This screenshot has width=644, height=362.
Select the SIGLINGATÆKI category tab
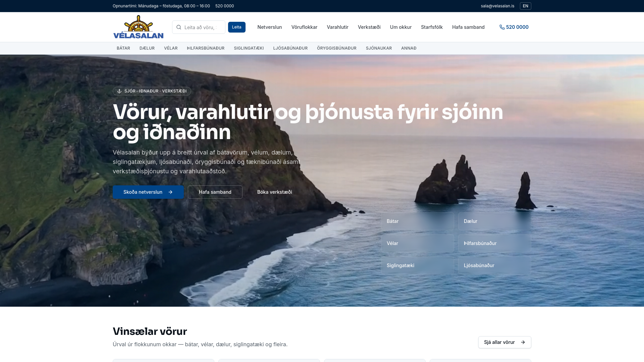249,48
